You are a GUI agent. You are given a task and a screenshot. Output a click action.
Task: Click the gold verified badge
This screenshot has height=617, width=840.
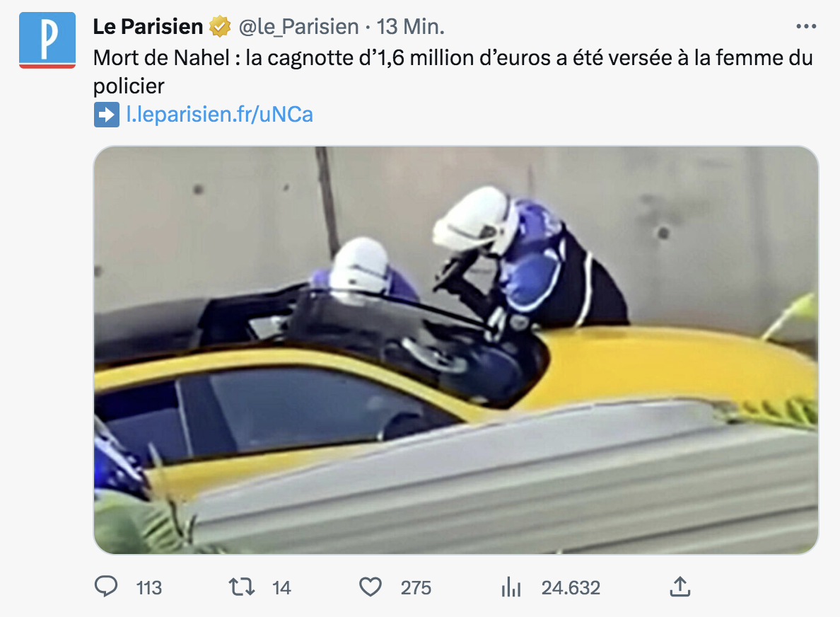[220, 26]
